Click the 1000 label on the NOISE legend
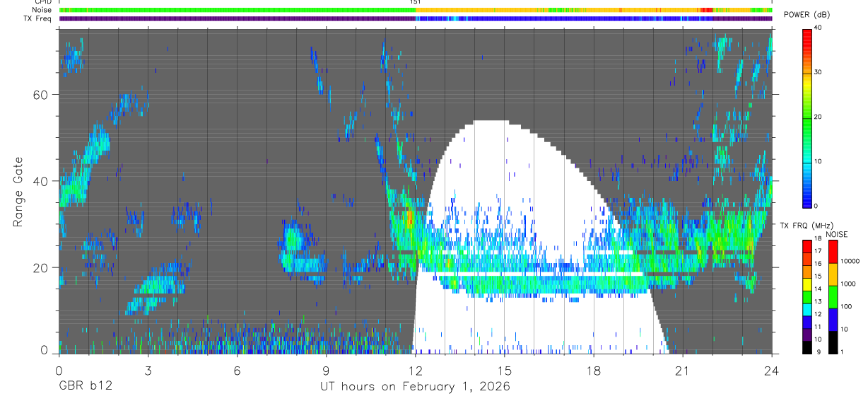This screenshot has height=401, width=868. (847, 284)
